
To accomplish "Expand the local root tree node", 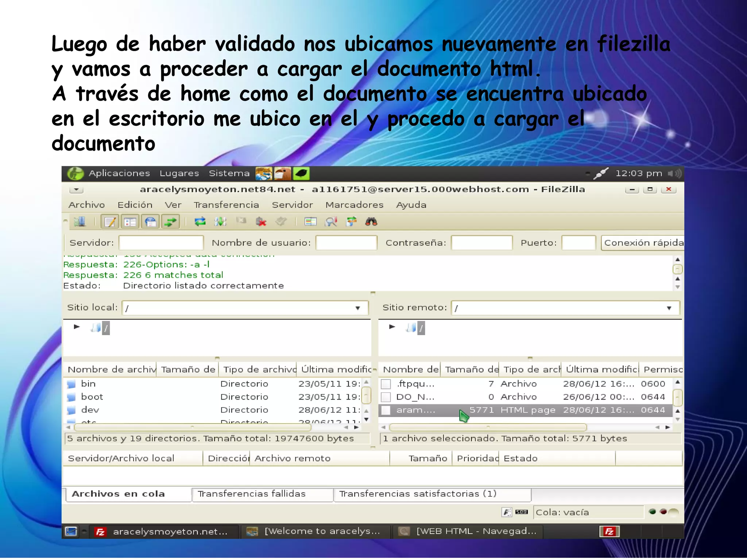I will [x=77, y=327].
